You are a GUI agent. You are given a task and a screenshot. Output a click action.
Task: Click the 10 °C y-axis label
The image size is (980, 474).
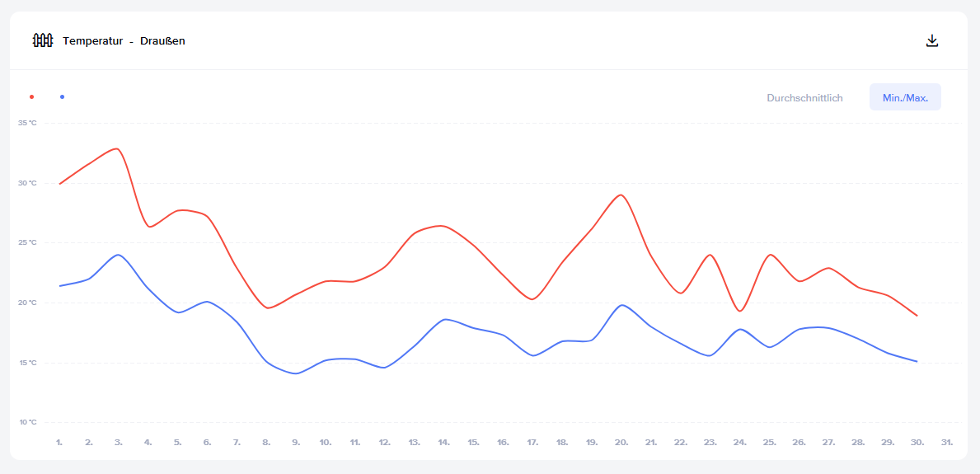(x=27, y=422)
